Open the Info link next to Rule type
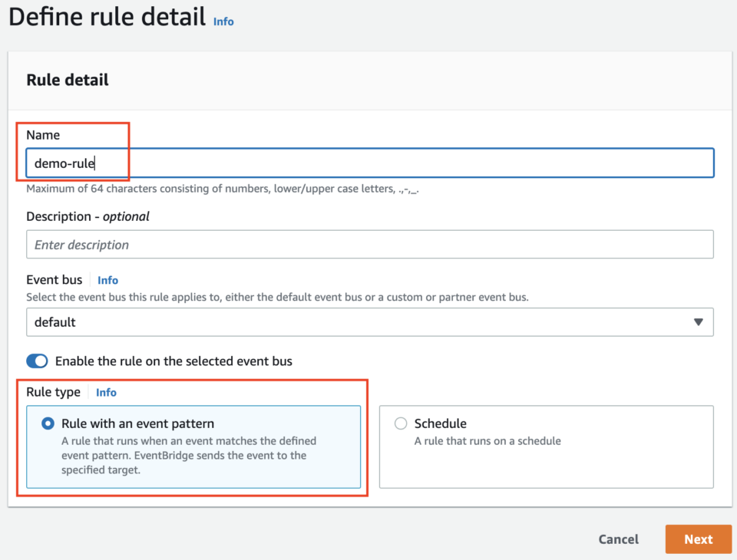The image size is (737, 560). (x=106, y=392)
